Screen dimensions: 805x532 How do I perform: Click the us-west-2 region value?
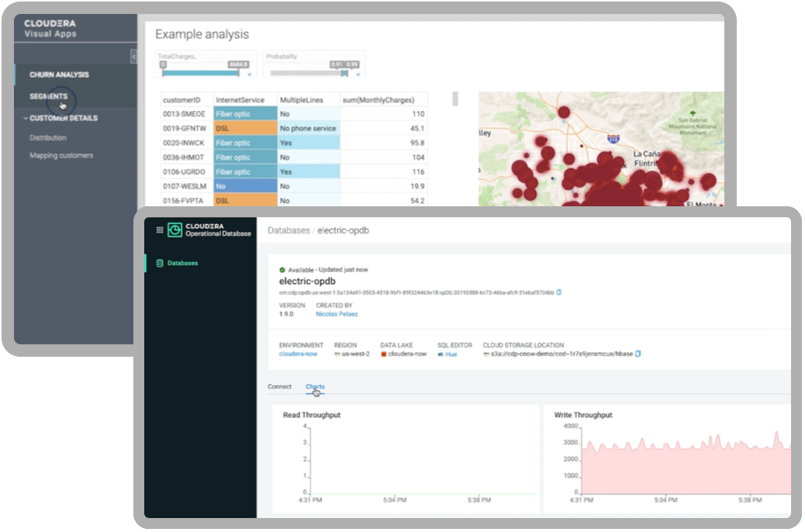click(x=355, y=354)
